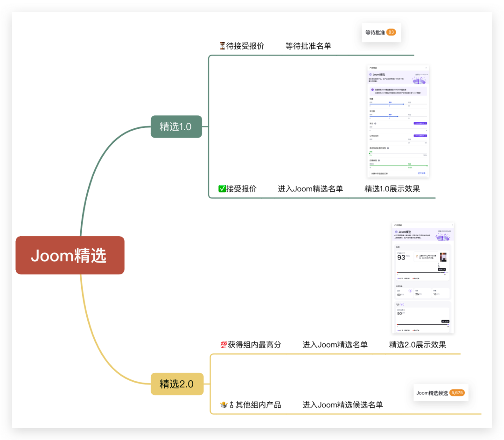Open the 精选2.0 screenshot showing score 93

[x=423, y=278]
